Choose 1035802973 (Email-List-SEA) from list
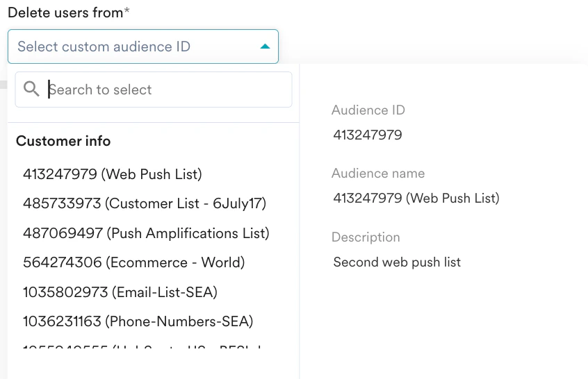Image resolution: width=588 pixels, height=379 pixels. 120,292
